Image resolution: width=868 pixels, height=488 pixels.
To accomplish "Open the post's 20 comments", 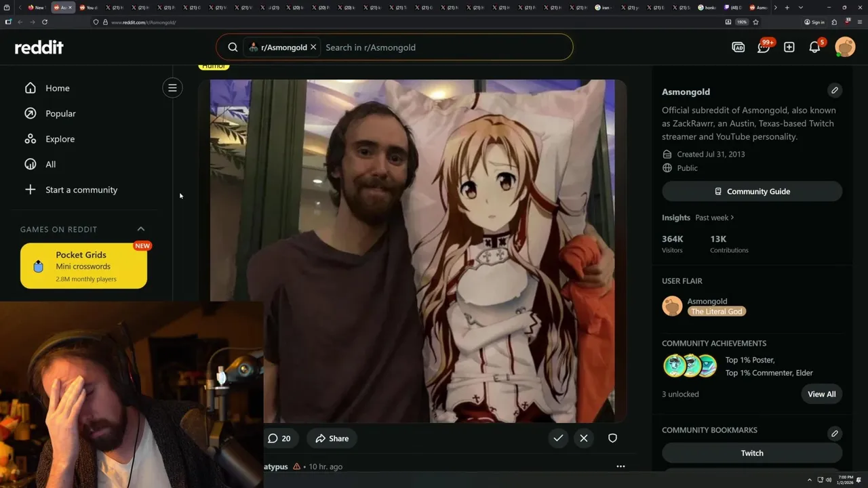I will (279, 439).
